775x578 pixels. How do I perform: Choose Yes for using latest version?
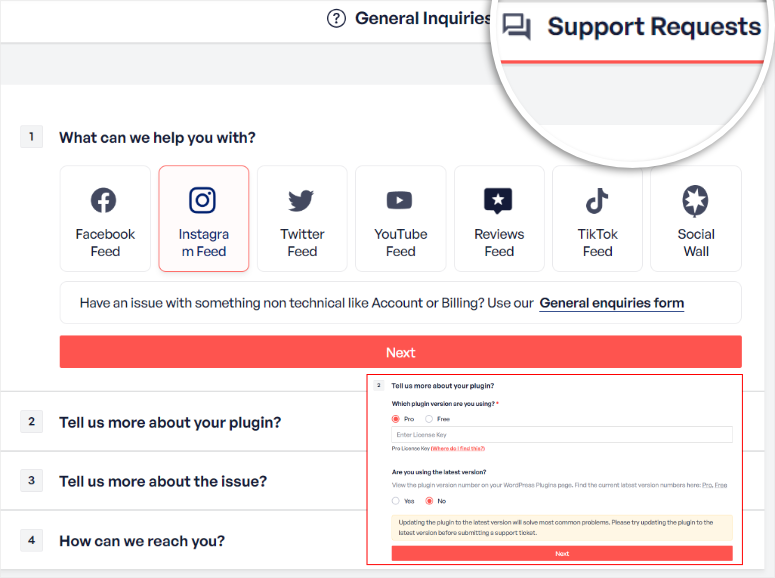(x=396, y=500)
